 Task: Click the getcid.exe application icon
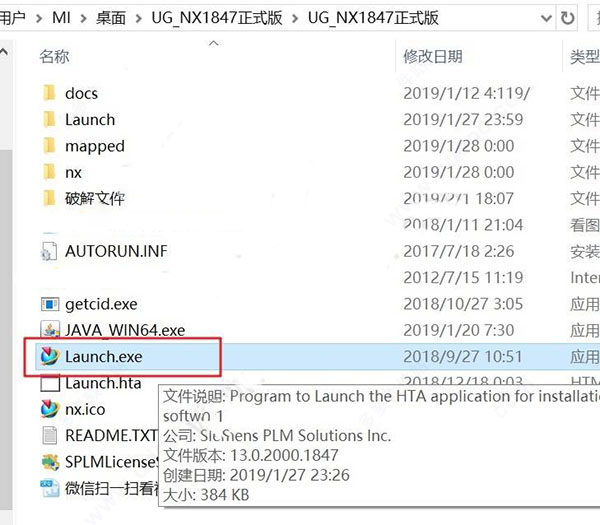point(50,304)
